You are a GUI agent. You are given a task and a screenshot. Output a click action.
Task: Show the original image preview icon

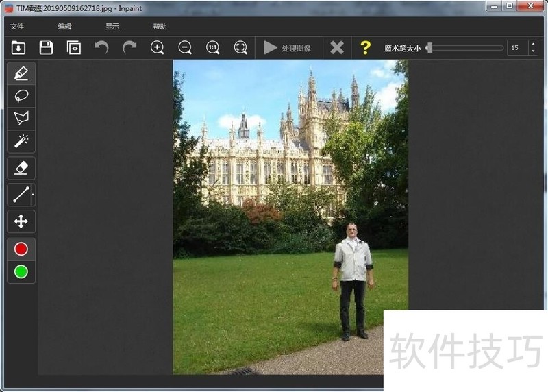[x=74, y=47]
